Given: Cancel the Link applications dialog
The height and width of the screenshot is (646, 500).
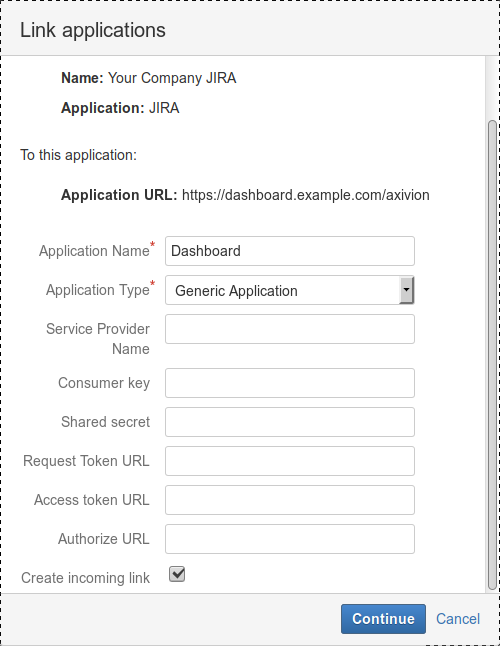Looking at the screenshot, I should point(458,619).
